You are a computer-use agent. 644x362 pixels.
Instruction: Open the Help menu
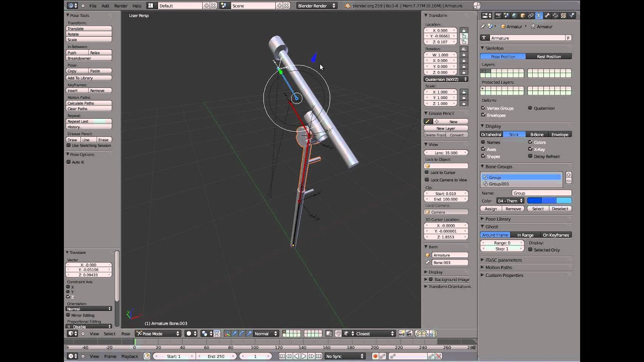tap(137, 6)
